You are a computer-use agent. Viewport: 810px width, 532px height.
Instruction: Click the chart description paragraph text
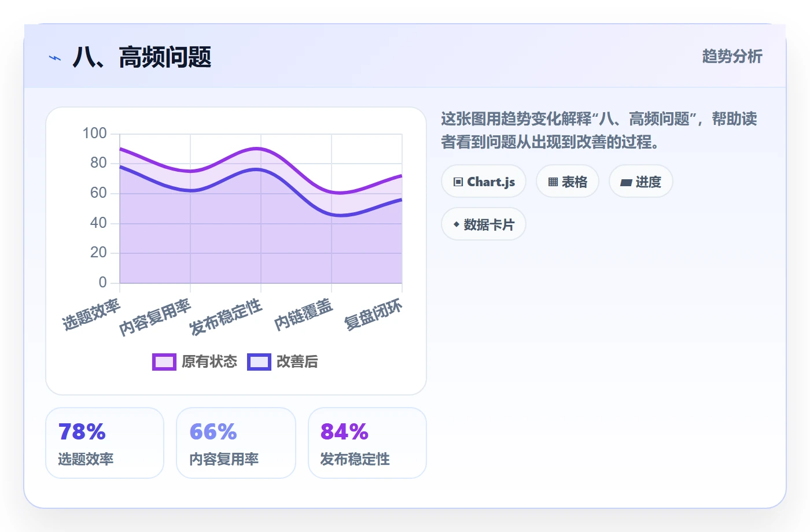coord(599,130)
